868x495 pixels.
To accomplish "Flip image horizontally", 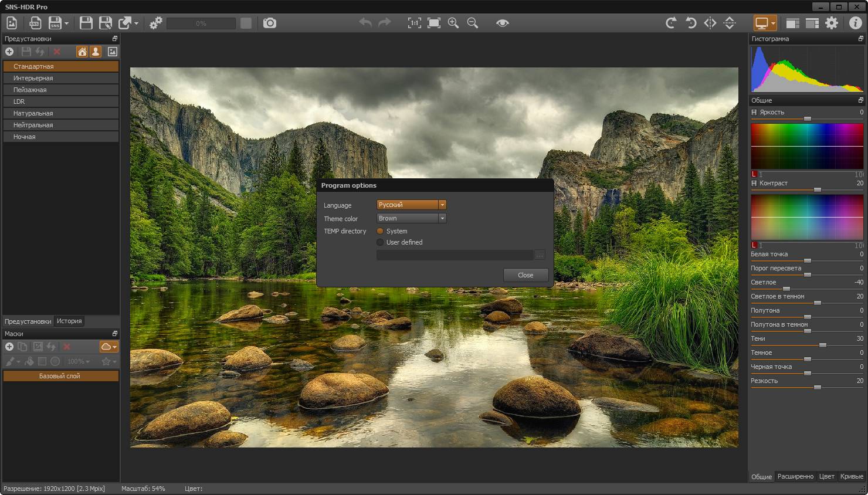I will tap(710, 23).
